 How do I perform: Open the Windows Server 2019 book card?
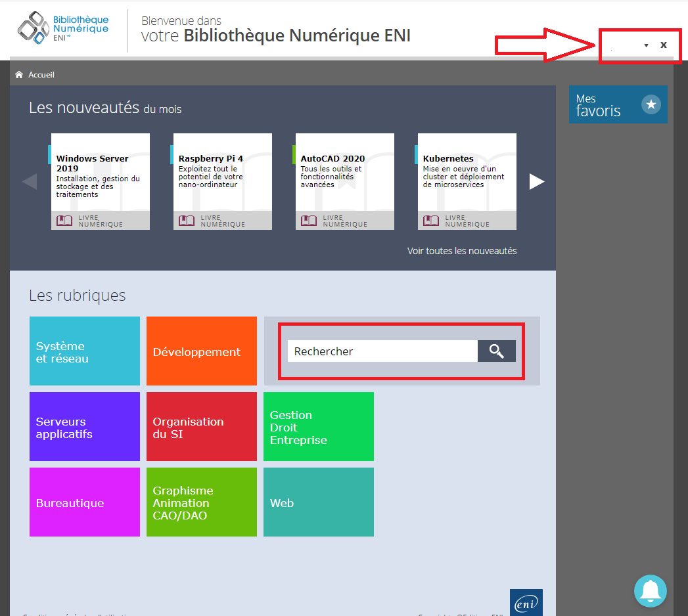coord(100,181)
